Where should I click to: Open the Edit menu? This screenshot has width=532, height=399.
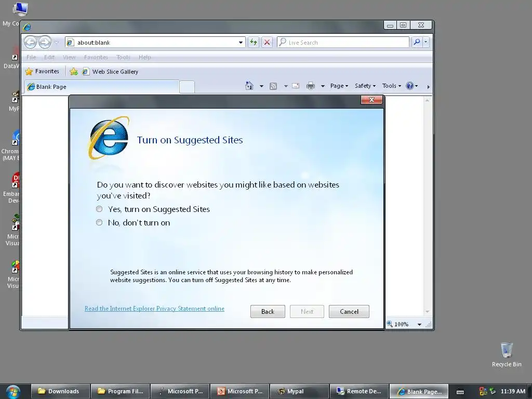pos(49,57)
